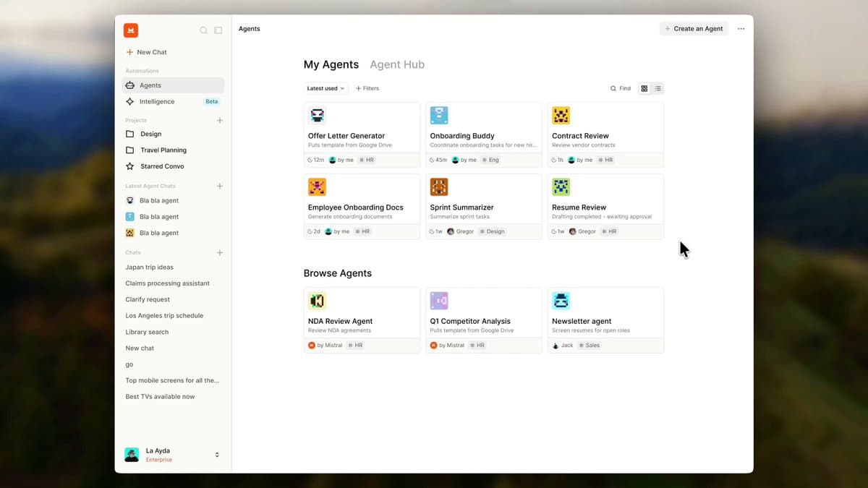Add a new project with plus icon
Image resolution: width=868 pixels, height=488 pixels.
point(220,120)
